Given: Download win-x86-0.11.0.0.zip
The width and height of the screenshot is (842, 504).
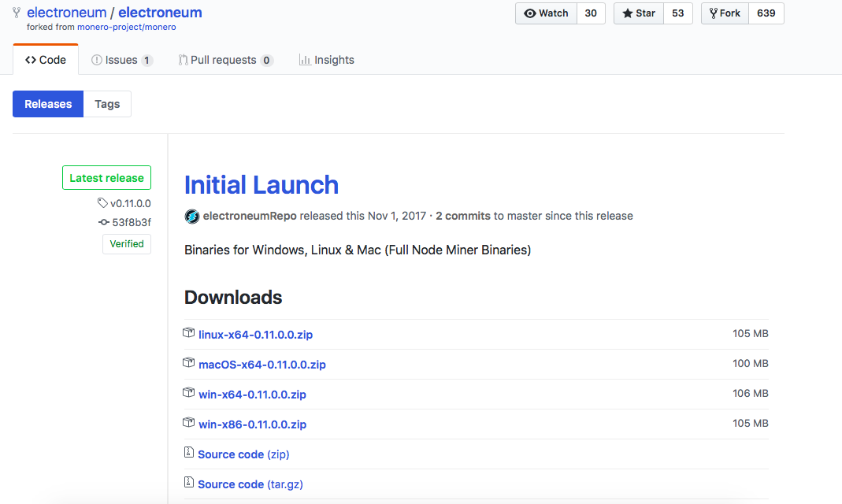Looking at the screenshot, I should point(252,424).
